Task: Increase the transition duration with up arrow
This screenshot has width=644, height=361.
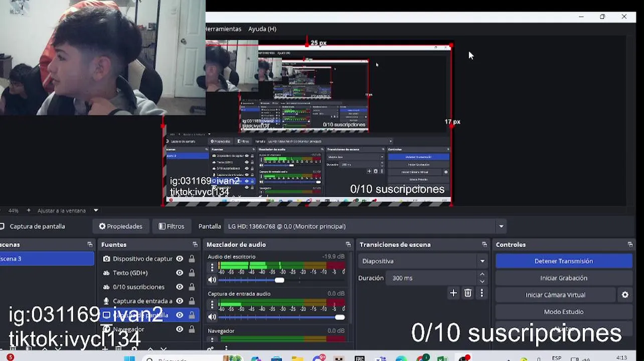Action: 482,274
